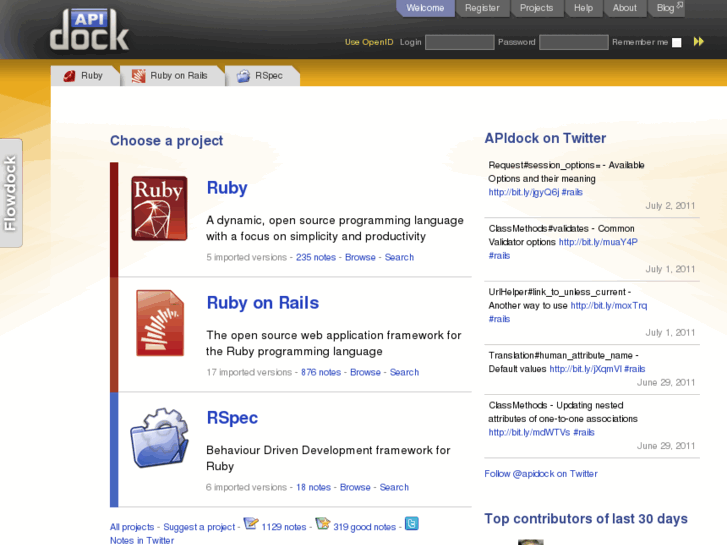Open the 18 notes link for RSpec
The width and height of the screenshot is (727, 545).
pyautogui.click(x=313, y=487)
